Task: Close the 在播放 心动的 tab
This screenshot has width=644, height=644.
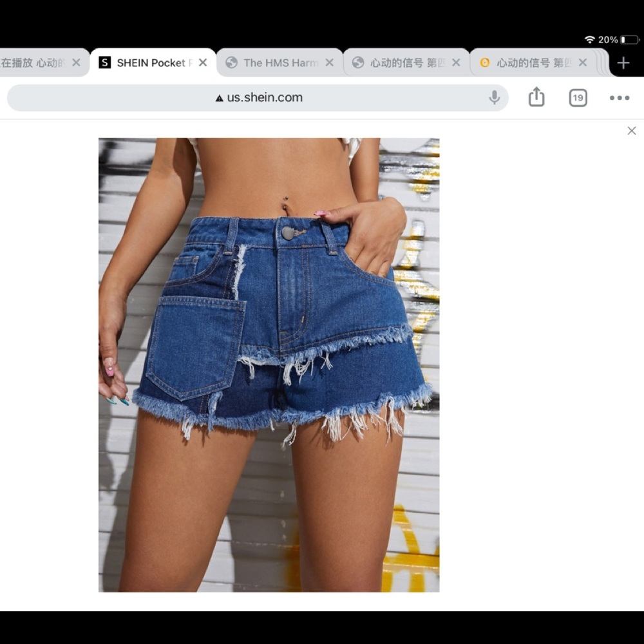Action: point(76,62)
